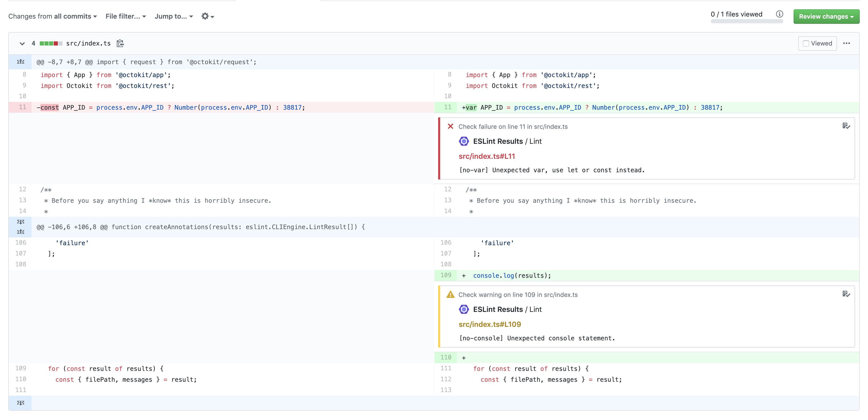
Task: Open the Jump to dropdown
Action: pyautogui.click(x=174, y=16)
